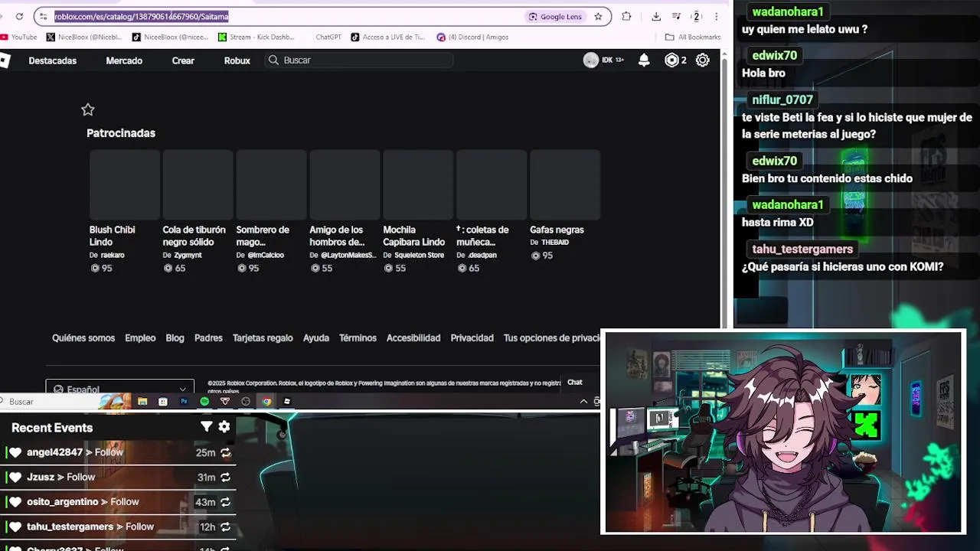Open the Ayuda footer link
Image resolution: width=980 pixels, height=551 pixels.
click(x=315, y=337)
